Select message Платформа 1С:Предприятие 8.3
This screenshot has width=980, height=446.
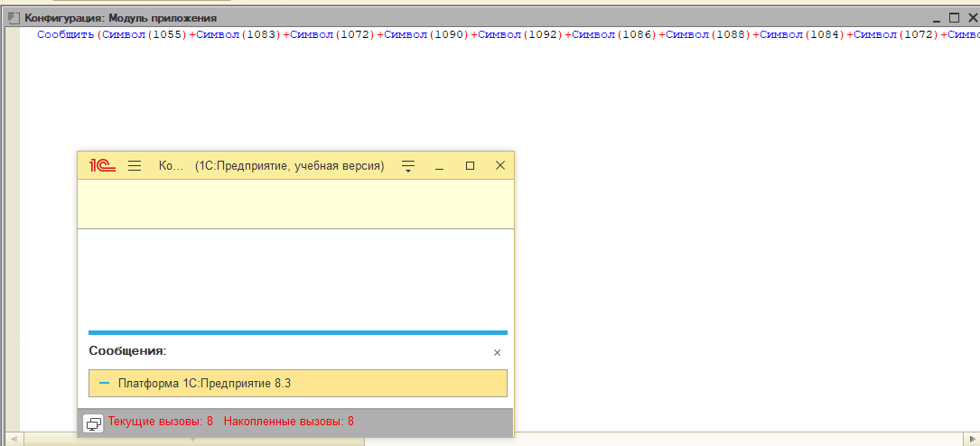[x=297, y=384]
